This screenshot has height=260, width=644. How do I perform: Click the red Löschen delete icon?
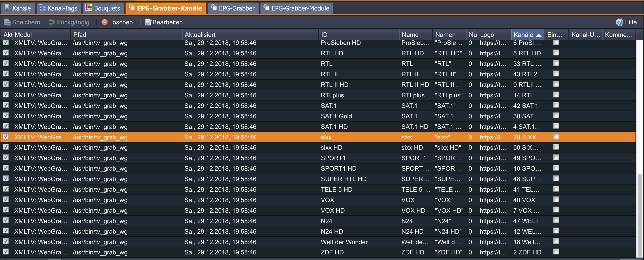(104, 22)
